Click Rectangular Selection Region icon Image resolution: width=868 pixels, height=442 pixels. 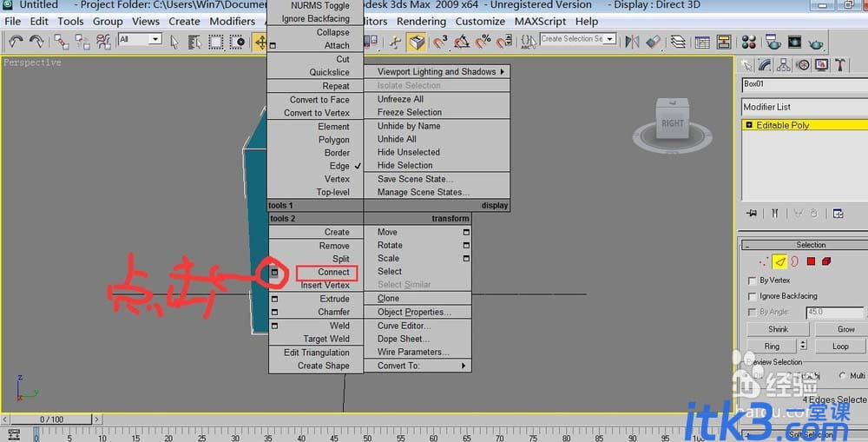click(216, 42)
